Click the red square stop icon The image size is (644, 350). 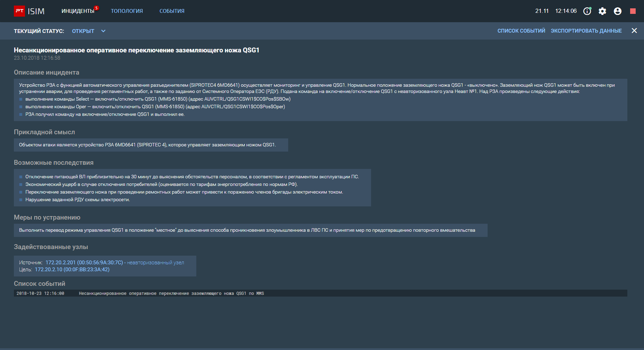[x=633, y=11]
